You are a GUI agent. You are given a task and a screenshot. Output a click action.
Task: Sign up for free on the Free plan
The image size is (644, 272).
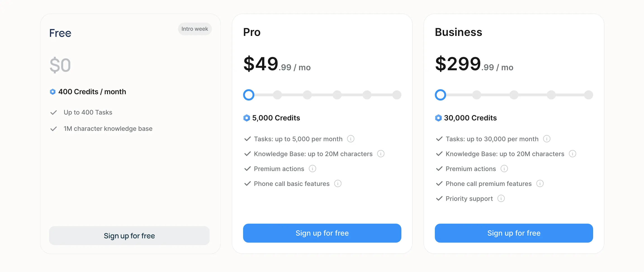point(129,236)
